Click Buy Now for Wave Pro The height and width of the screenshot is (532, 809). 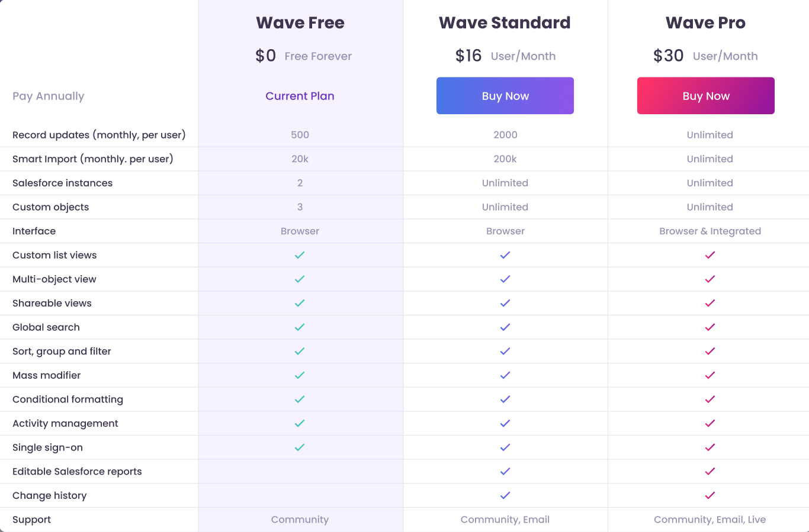coord(706,96)
